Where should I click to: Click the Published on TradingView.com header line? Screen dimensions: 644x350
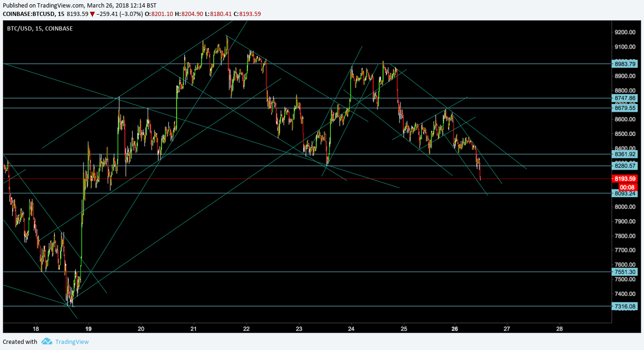[79, 5]
